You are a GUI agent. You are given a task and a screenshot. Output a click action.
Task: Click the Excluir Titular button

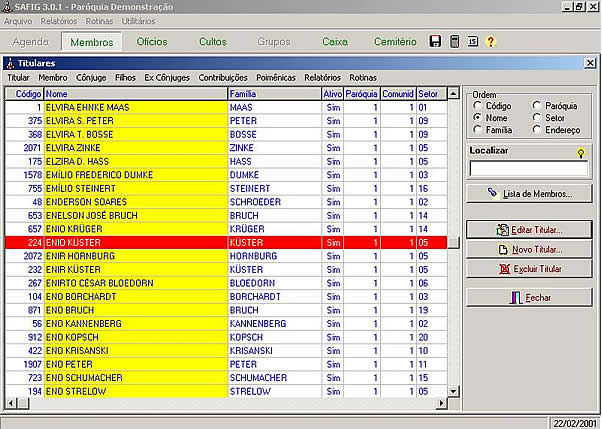[529, 269]
